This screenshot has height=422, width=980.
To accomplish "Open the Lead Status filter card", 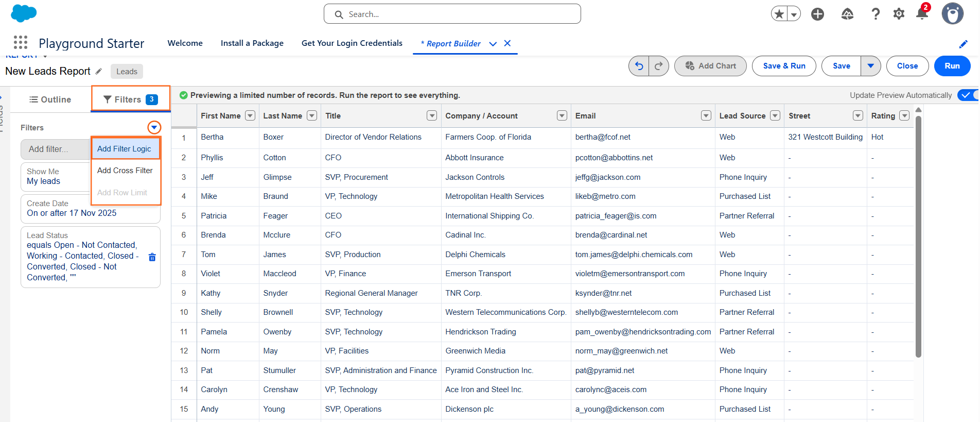I will 91,257.
